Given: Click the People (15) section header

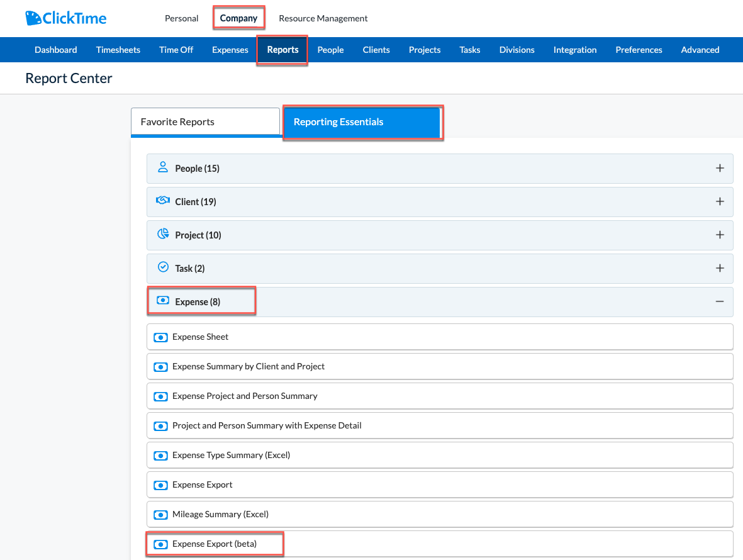Looking at the screenshot, I should pyautogui.click(x=440, y=169).
